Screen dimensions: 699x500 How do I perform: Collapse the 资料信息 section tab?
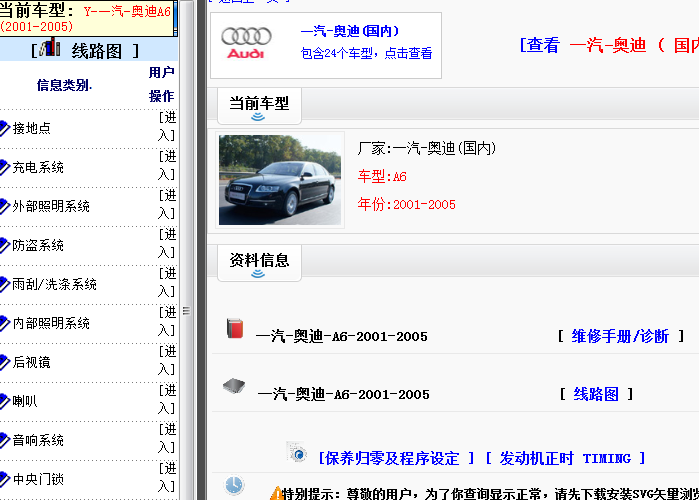259,263
